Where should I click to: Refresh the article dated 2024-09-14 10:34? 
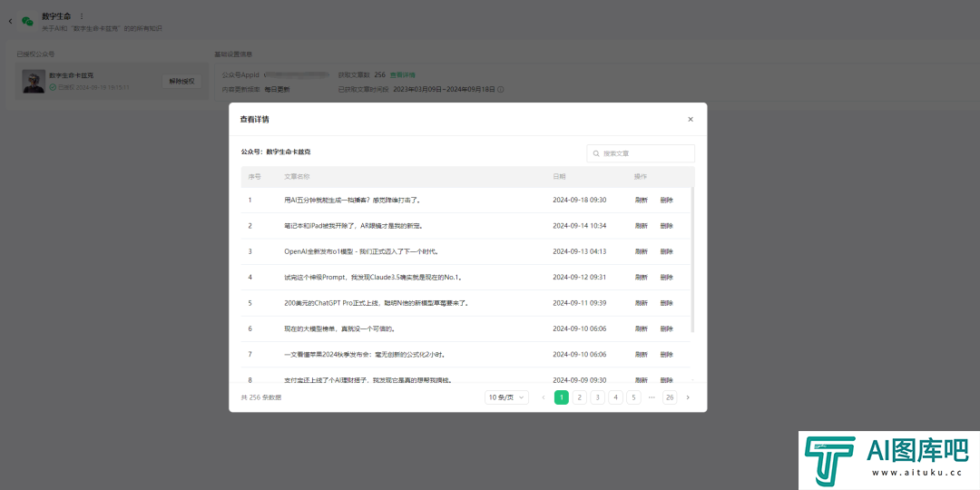pos(642,226)
